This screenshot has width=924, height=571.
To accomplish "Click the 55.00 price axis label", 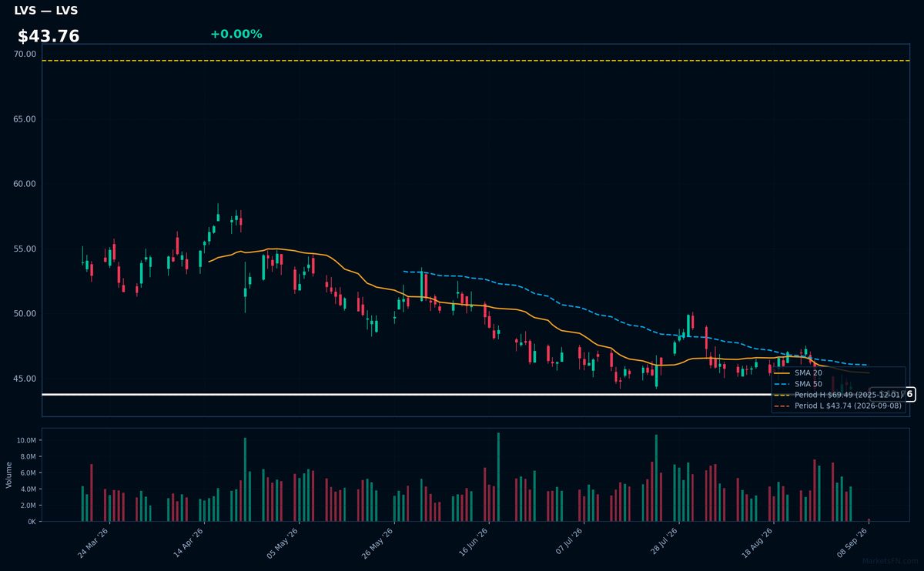I will [x=25, y=249].
